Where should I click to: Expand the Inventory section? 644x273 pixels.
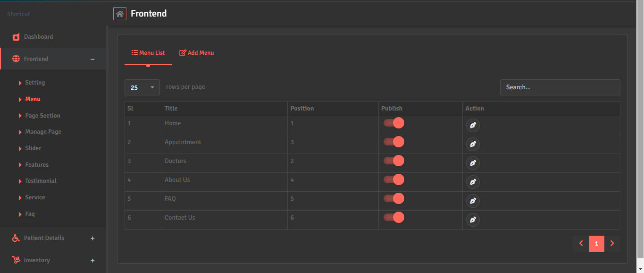click(92, 260)
